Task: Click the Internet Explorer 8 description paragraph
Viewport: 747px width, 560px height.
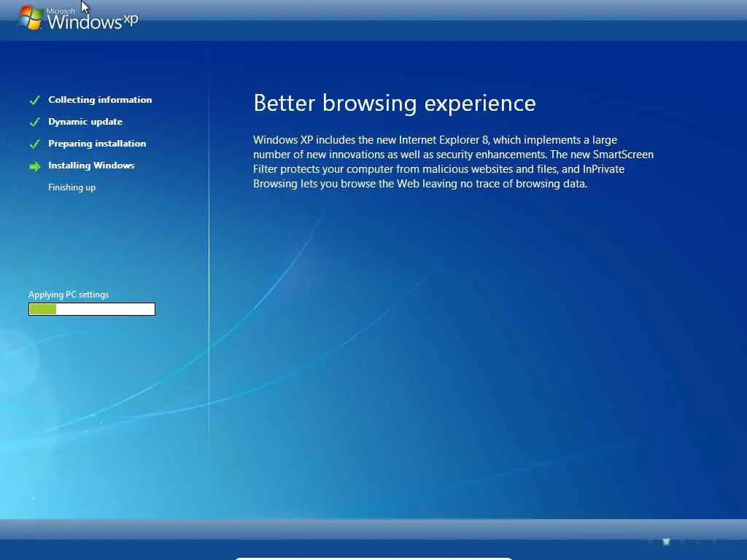Action: click(x=453, y=162)
